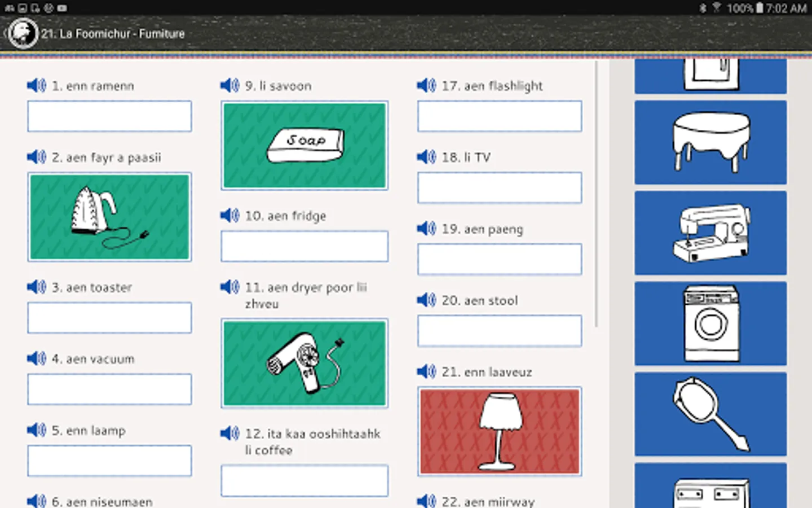Play audio for 4. aen vacuum
The height and width of the screenshot is (508, 812).
point(37,358)
